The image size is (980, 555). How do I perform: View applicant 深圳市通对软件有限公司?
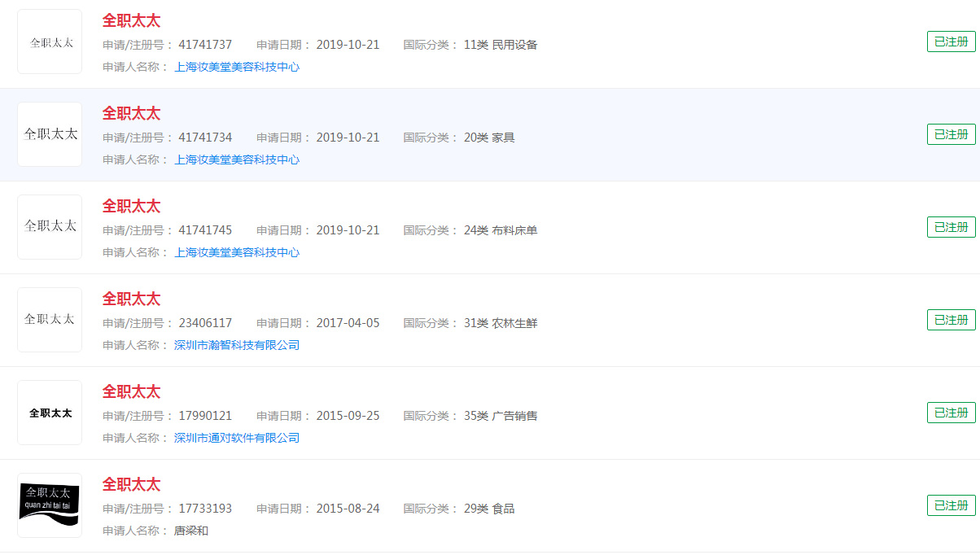[236, 437]
